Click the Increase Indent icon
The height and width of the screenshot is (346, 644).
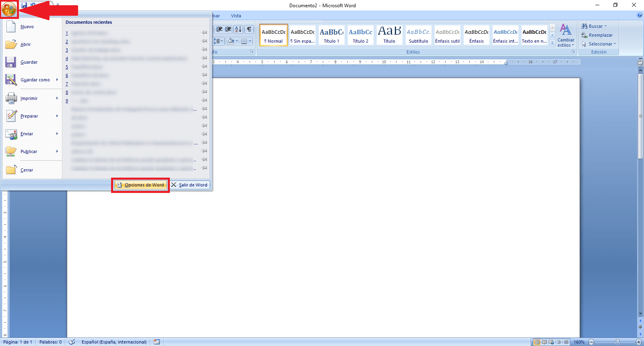pyautogui.click(x=228, y=29)
